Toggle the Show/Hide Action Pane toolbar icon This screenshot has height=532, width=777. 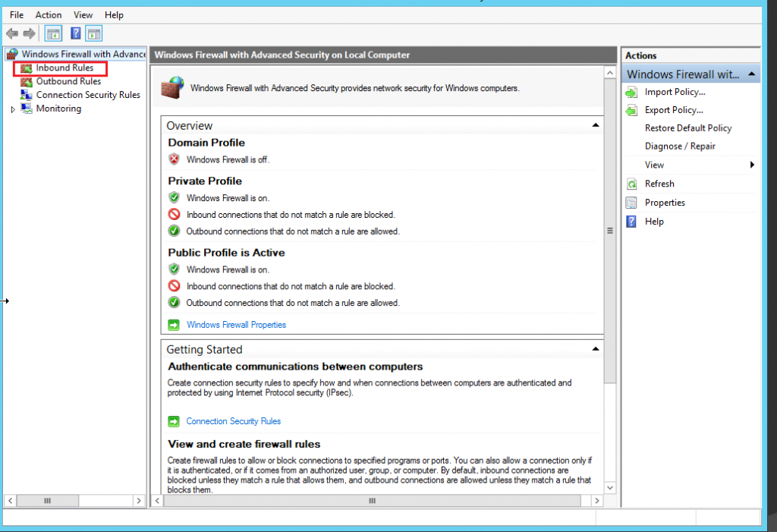tap(94, 33)
